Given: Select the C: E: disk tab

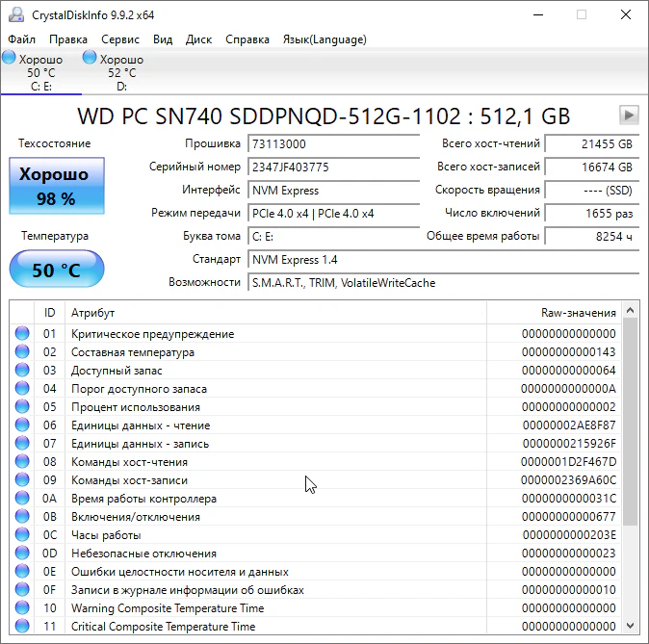Looking at the screenshot, I should (x=41, y=72).
